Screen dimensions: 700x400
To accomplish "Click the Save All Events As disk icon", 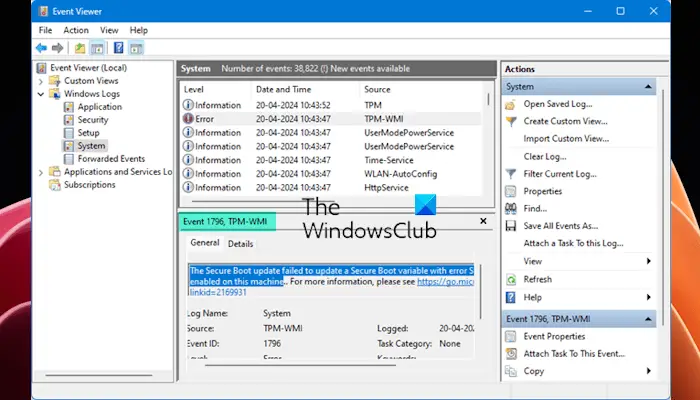I will coord(512,226).
